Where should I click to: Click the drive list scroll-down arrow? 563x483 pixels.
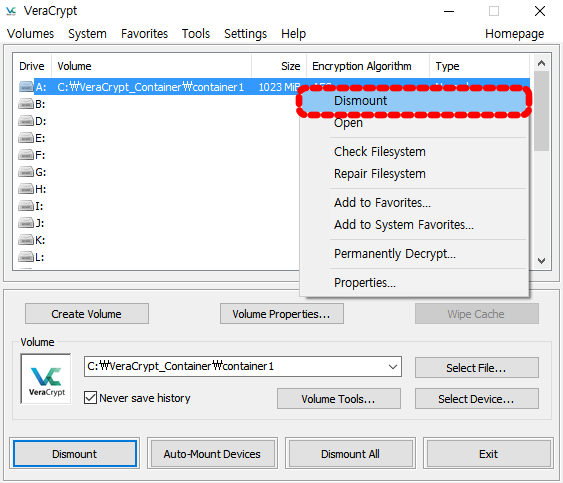pyautogui.click(x=541, y=261)
